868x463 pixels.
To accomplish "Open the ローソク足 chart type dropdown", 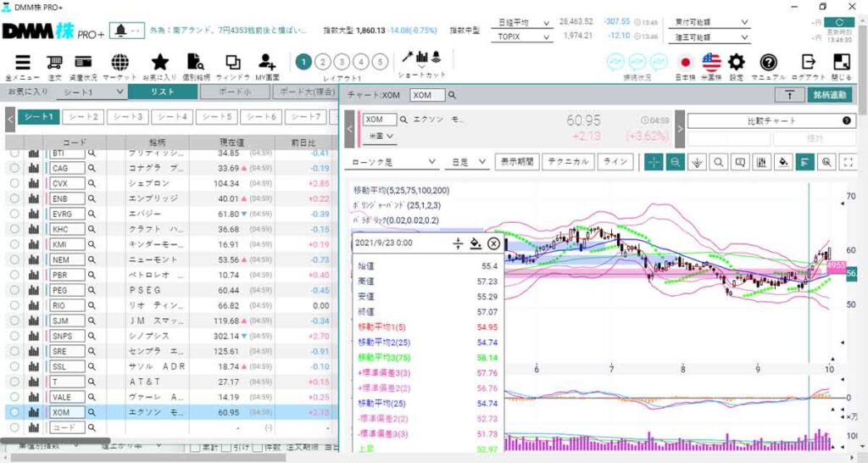I will tap(393, 161).
